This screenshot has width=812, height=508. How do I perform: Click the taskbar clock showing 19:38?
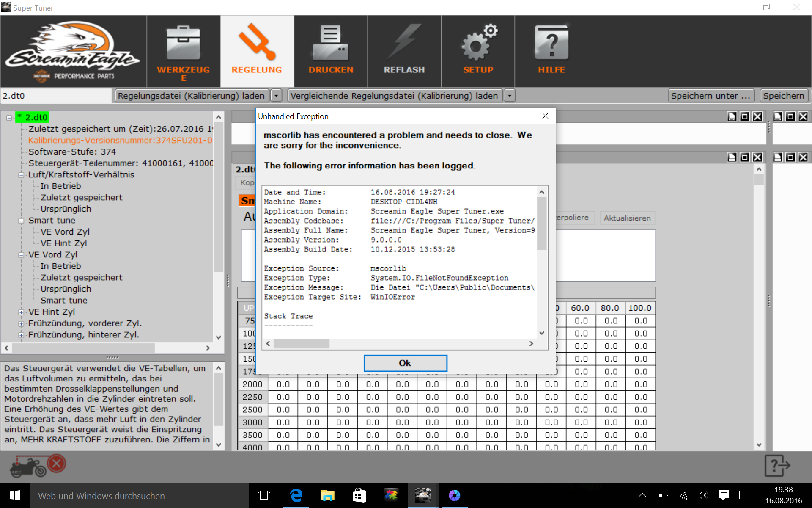click(783, 495)
